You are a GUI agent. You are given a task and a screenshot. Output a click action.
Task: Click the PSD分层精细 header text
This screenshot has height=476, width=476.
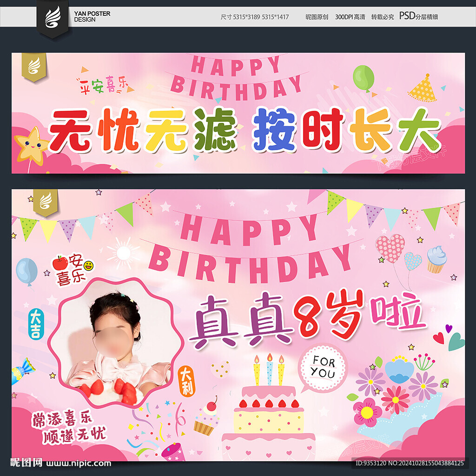coord(418,16)
